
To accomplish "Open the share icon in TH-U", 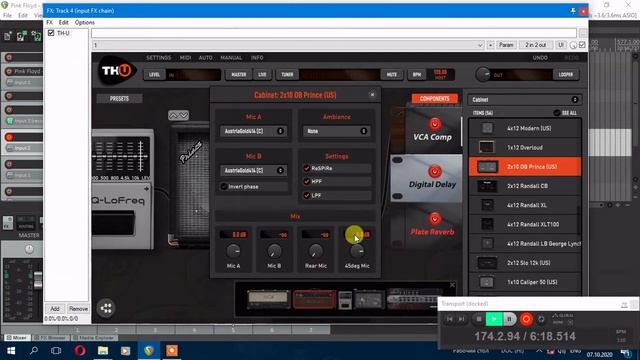I will [x=106, y=308].
